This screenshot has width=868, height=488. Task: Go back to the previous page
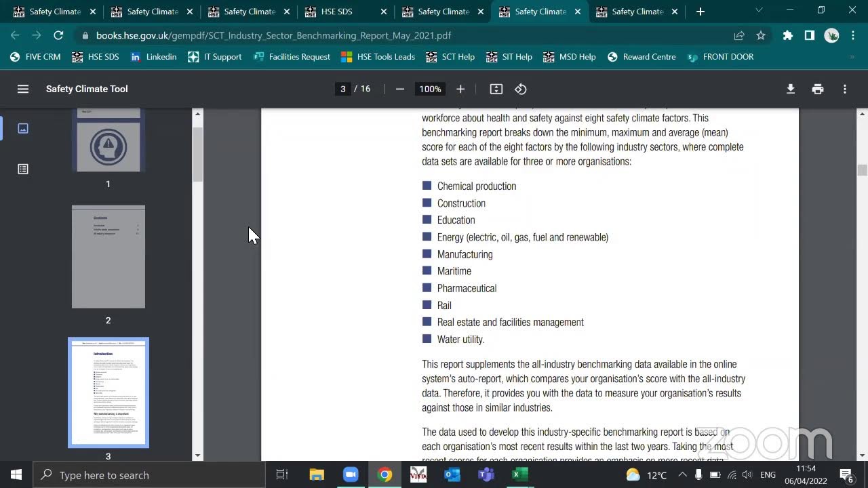point(15,35)
